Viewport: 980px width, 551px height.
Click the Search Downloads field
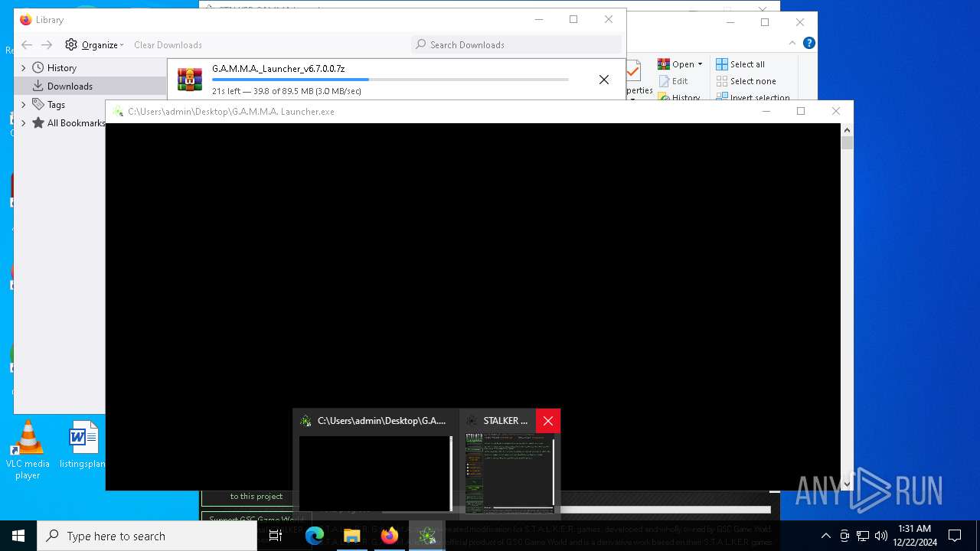(517, 44)
